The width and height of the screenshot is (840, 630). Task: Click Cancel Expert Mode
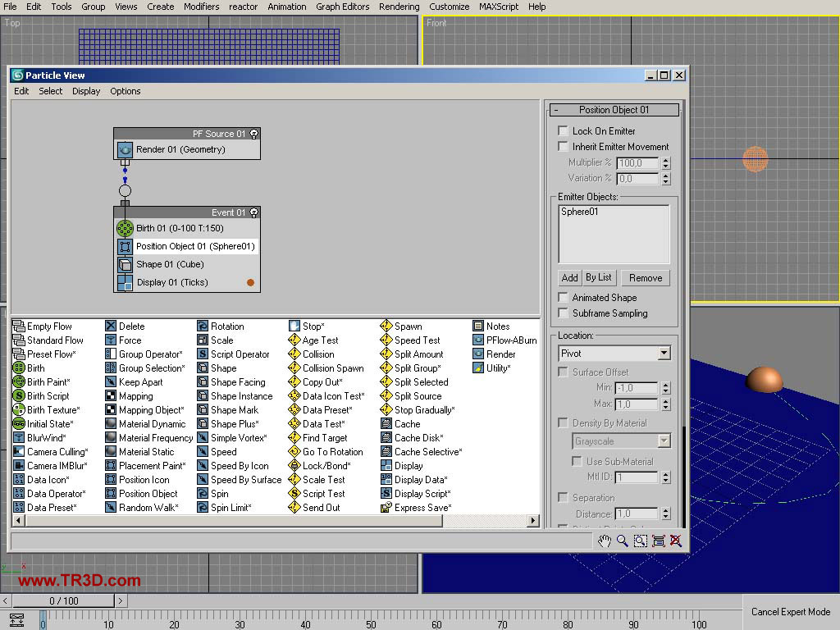click(790, 612)
